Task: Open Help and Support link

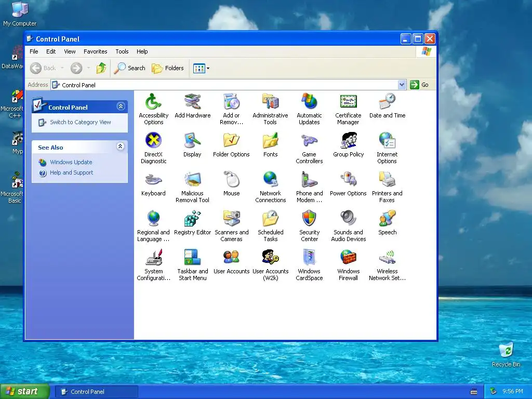Action: point(71,172)
